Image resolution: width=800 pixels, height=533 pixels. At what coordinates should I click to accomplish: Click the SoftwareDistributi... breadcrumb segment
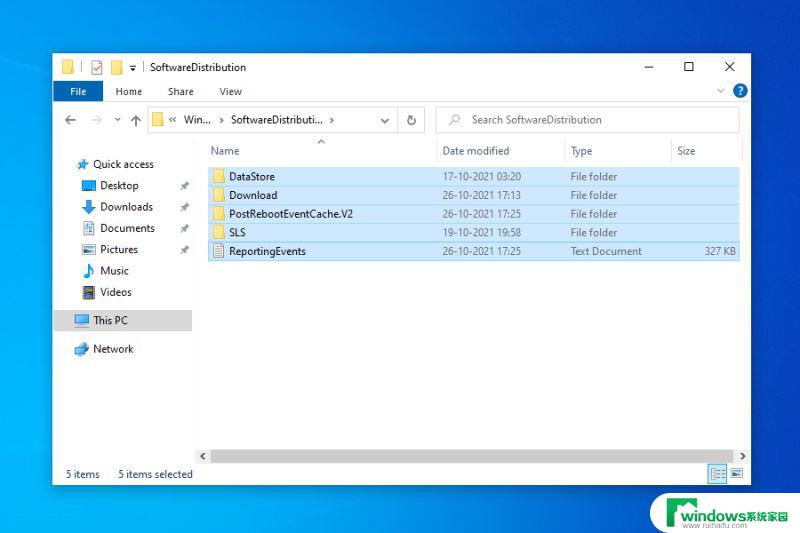[x=277, y=120]
